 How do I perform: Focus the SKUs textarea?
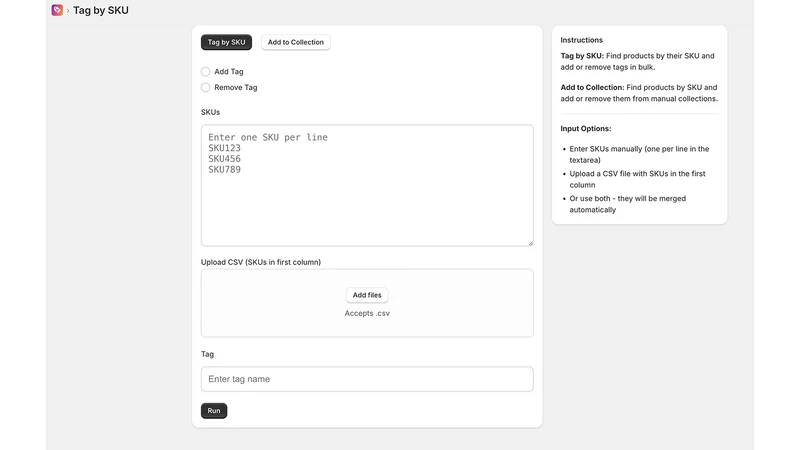[x=367, y=185]
